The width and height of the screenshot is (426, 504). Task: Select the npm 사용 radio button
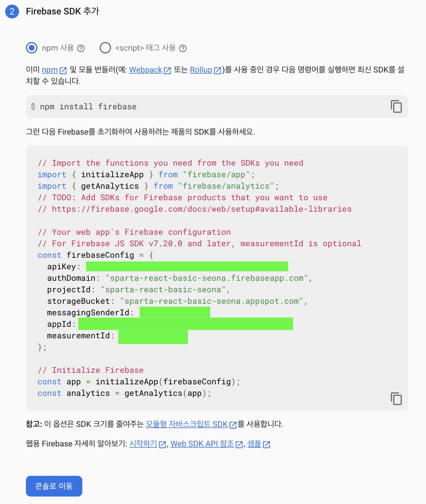pos(32,48)
